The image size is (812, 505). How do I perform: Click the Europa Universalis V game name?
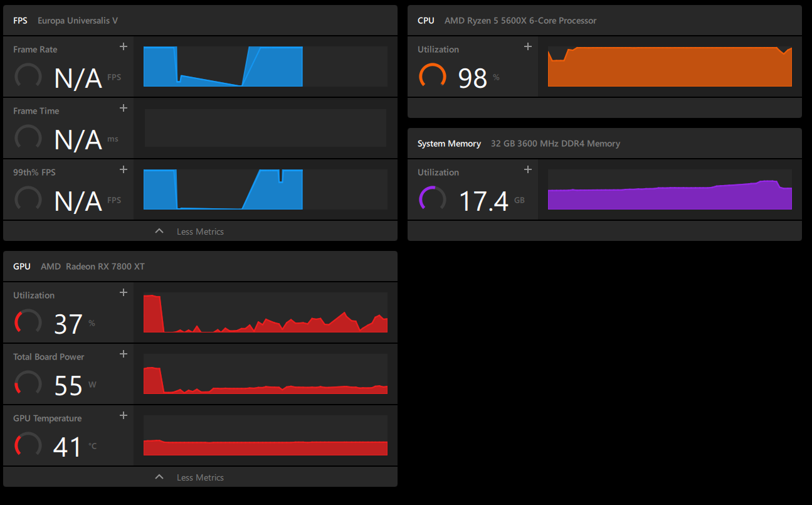click(x=78, y=21)
